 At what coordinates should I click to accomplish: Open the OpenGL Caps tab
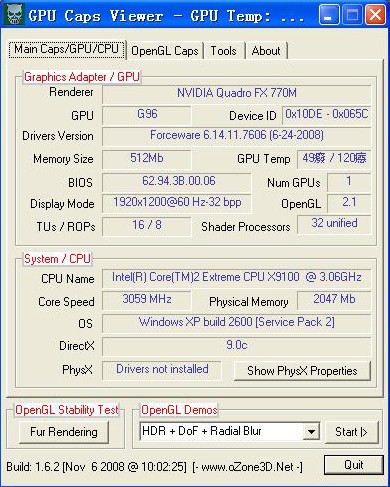(165, 51)
